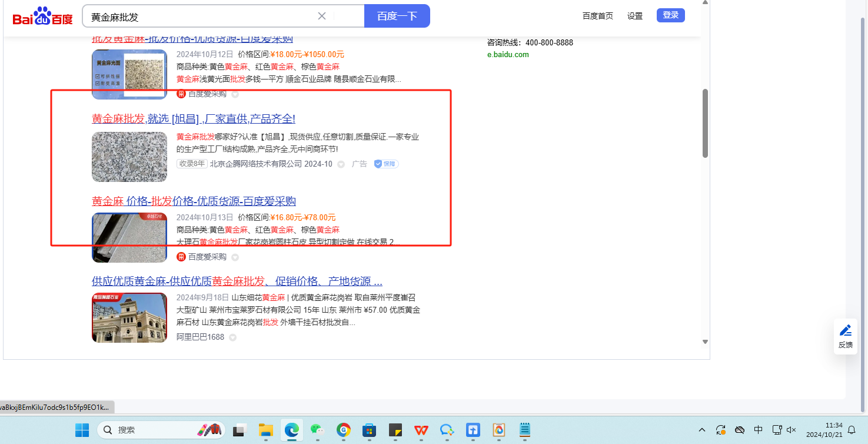Click the 保障 guarantee badge icon
The height and width of the screenshot is (444, 868).
click(x=386, y=164)
